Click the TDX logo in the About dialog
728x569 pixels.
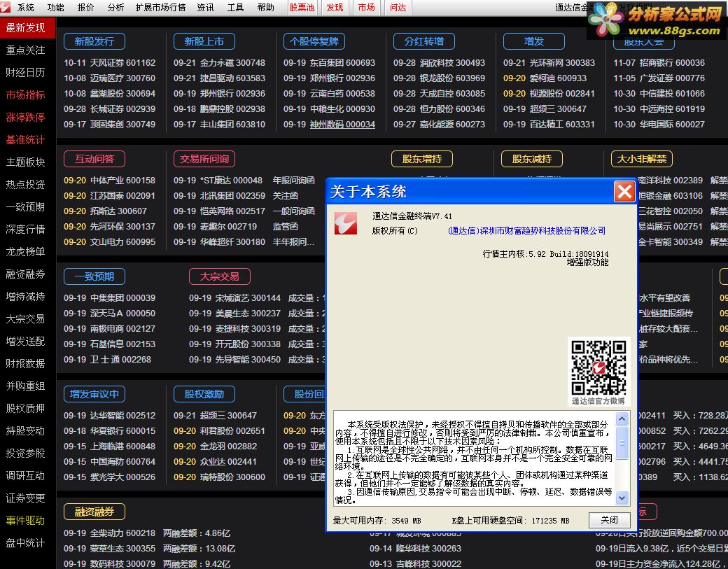pos(346,223)
